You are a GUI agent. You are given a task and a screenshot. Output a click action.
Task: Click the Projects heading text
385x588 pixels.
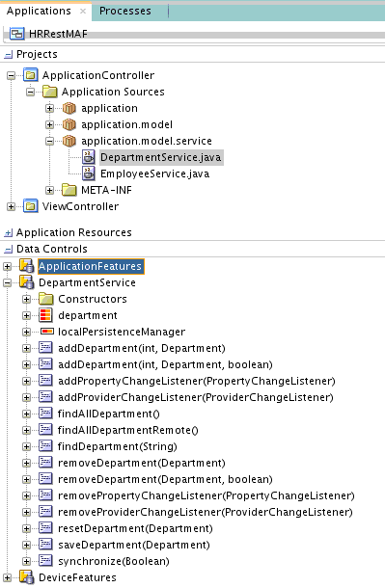[x=37, y=54]
